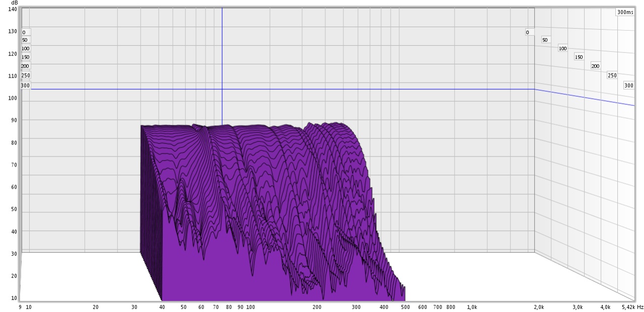Select the 2,0k frequency axis label
This screenshot has height=312, width=644.
(539, 306)
